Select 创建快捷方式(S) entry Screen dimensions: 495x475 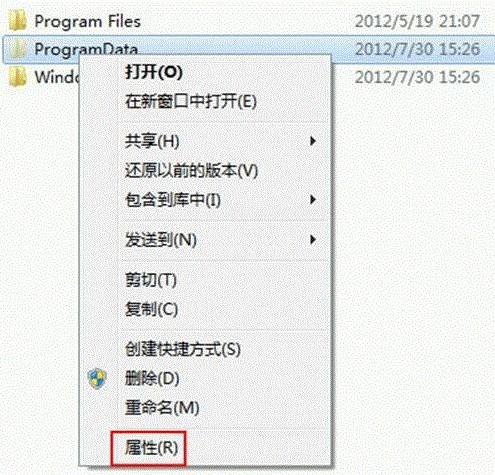pyautogui.click(x=183, y=349)
